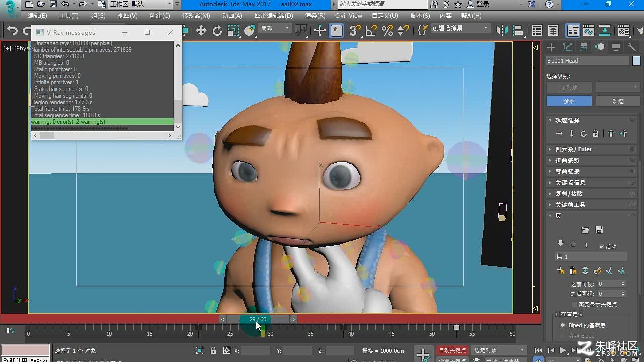Open the 编辑(E) menu

click(37, 16)
